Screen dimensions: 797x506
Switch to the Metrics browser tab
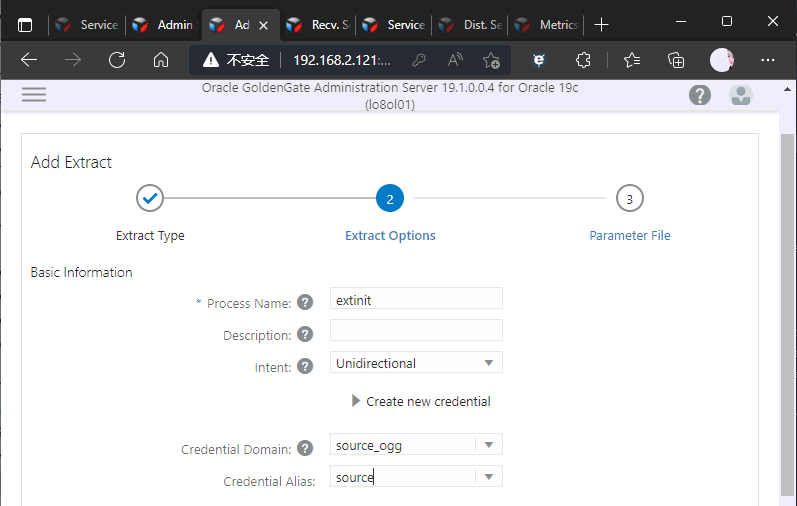[548, 24]
